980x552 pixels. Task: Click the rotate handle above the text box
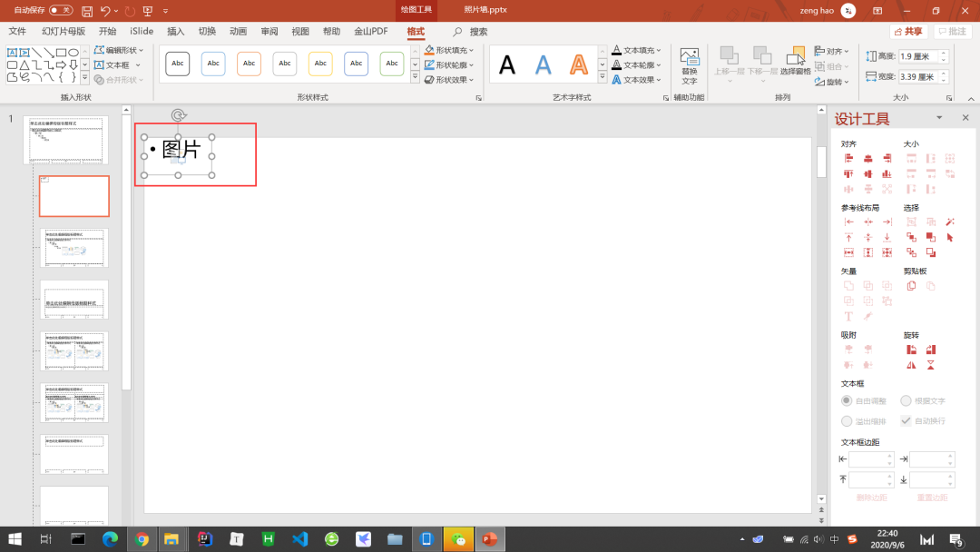[178, 115]
